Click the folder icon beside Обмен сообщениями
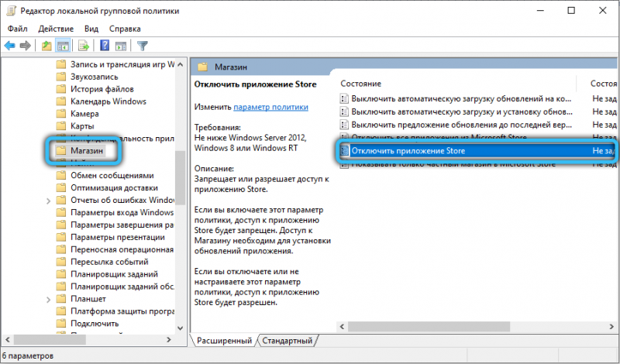Image resolution: width=620 pixels, height=364 pixels. pos(61,176)
